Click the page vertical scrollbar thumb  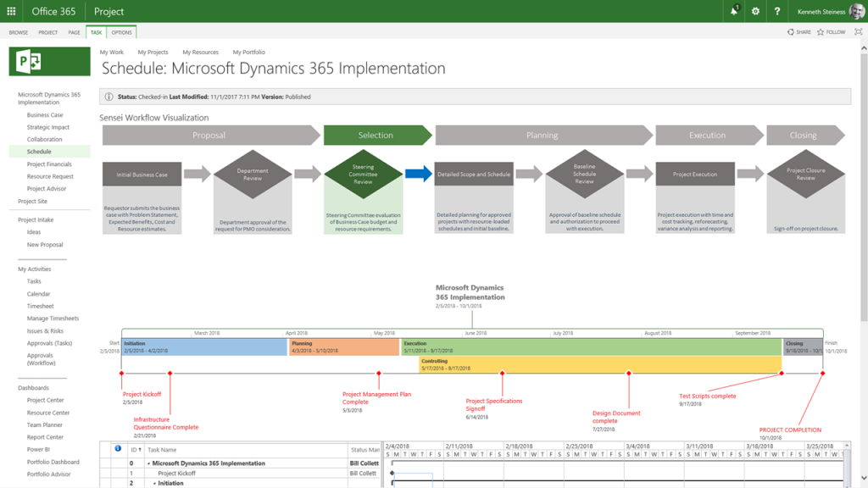click(x=864, y=187)
